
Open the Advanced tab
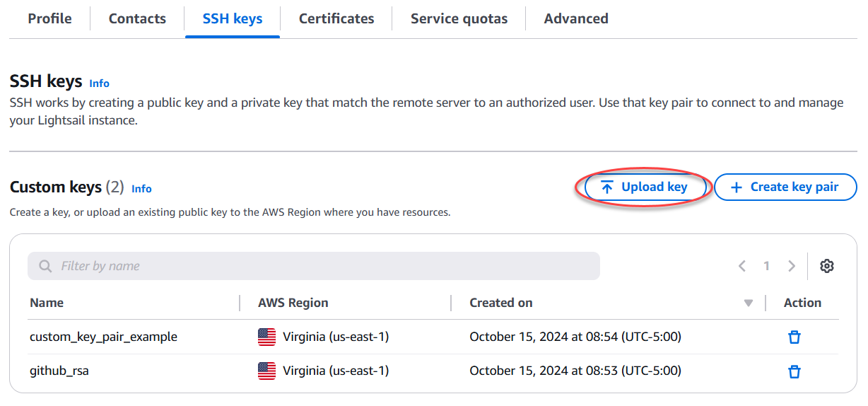point(576,19)
